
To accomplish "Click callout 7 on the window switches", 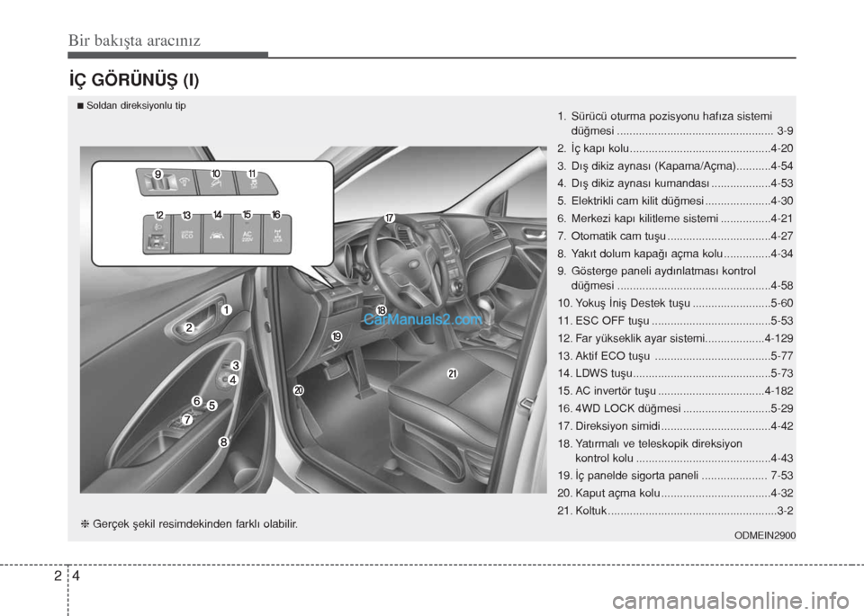I will coord(187,419).
